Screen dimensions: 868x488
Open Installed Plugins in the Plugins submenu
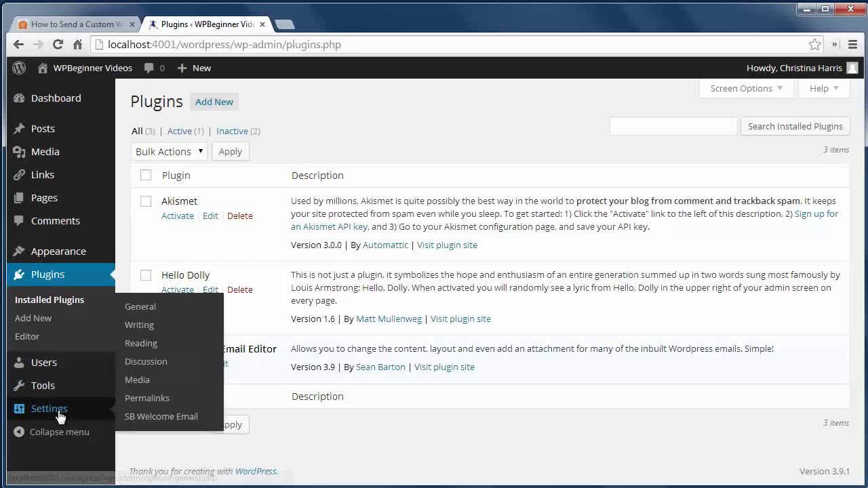[x=50, y=300]
